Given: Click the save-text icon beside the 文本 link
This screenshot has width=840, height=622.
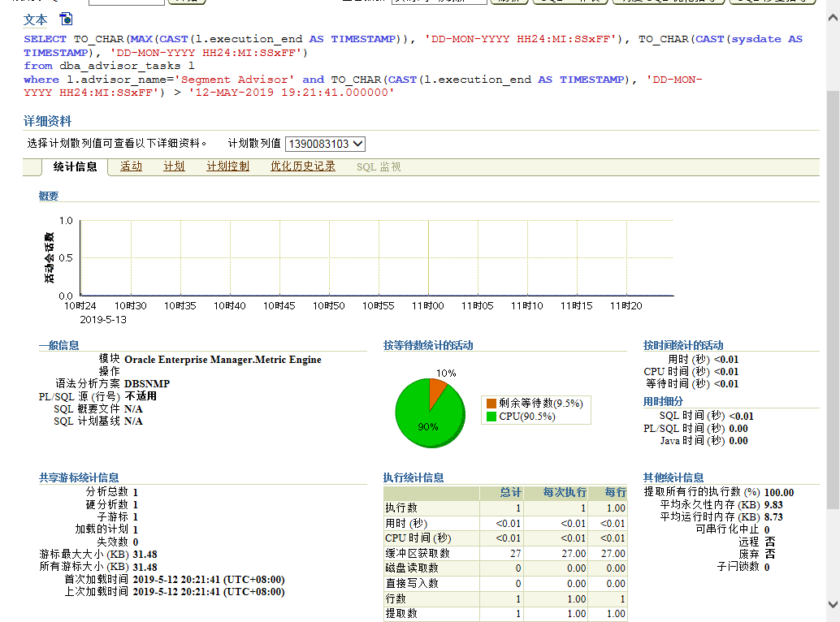Looking at the screenshot, I should tap(65, 19).
